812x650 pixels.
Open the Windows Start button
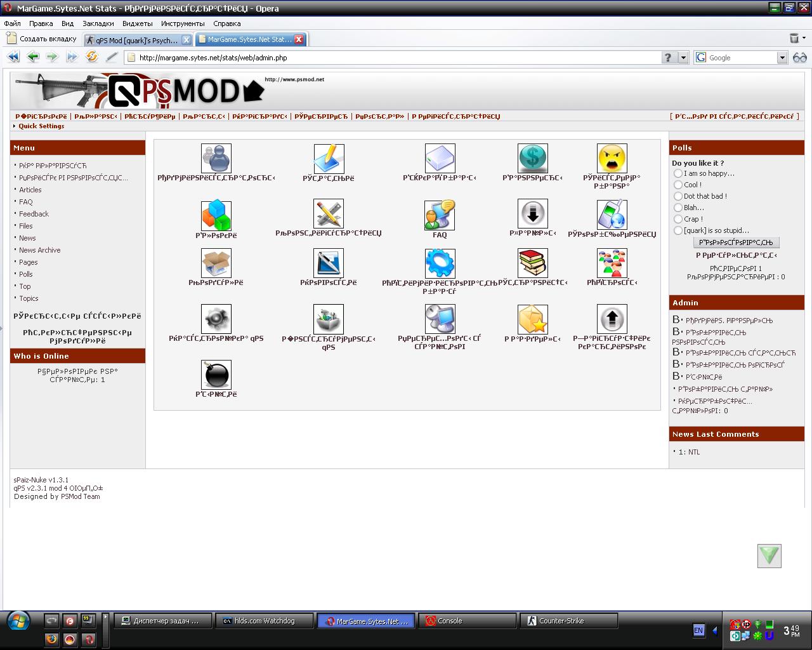pyautogui.click(x=18, y=620)
